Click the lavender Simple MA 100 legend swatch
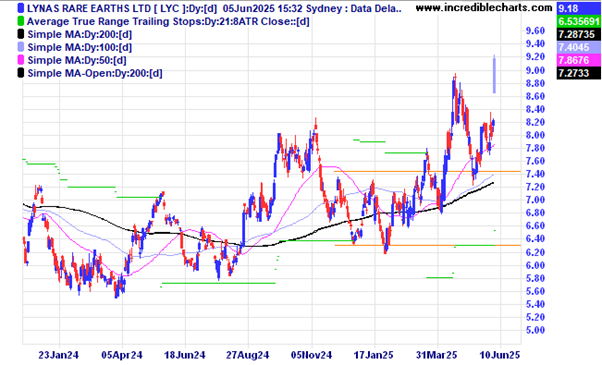The height and width of the screenshot is (365, 602). [x=20, y=47]
